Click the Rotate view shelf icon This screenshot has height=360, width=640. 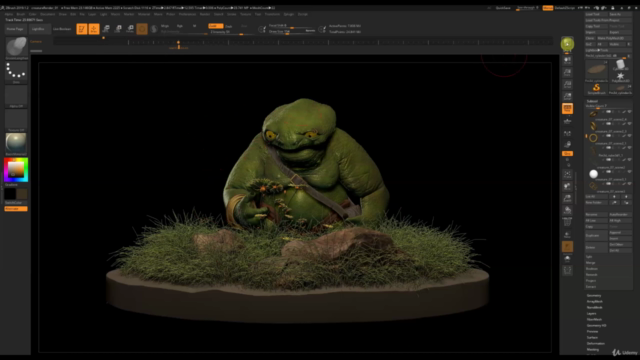(567, 210)
